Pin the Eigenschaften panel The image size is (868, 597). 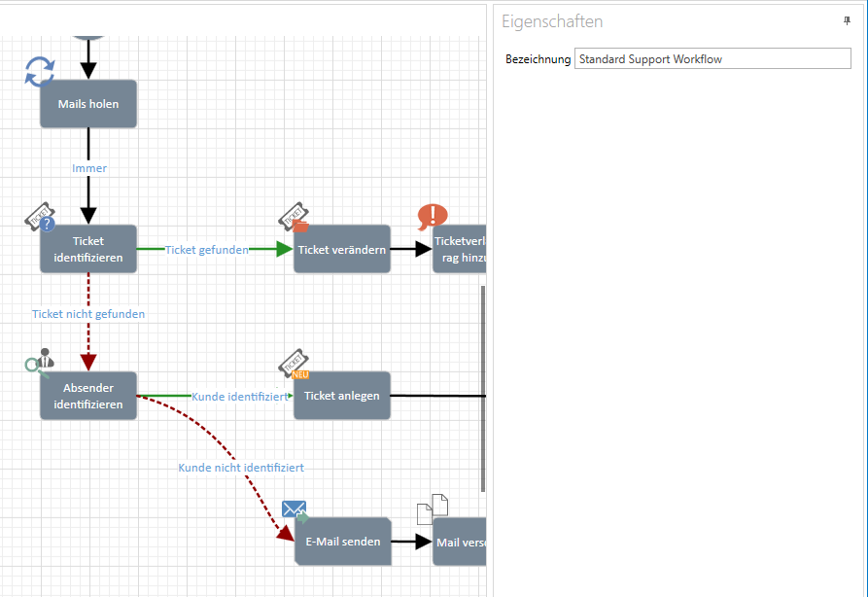pos(847,20)
